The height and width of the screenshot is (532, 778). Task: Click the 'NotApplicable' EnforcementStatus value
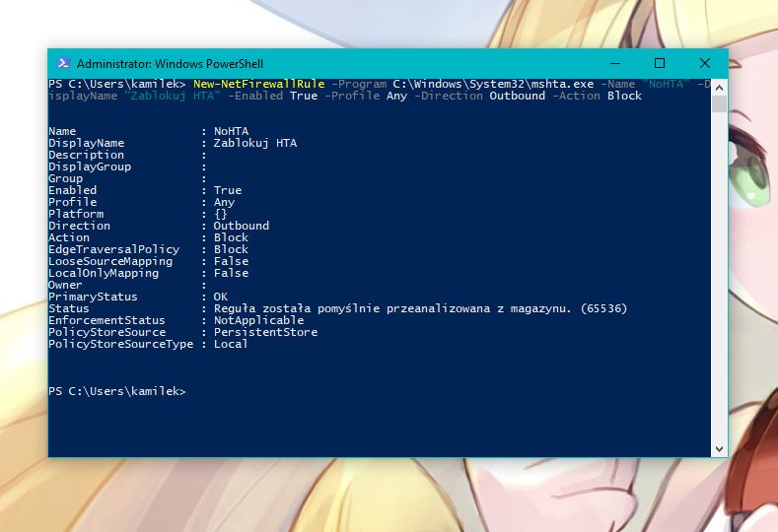258,320
